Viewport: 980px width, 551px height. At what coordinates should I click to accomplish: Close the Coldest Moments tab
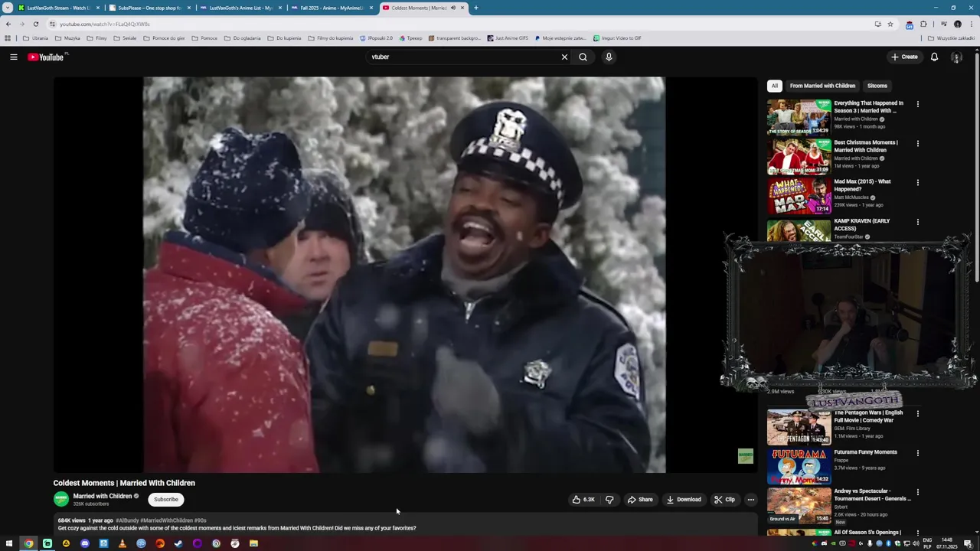pyautogui.click(x=462, y=8)
